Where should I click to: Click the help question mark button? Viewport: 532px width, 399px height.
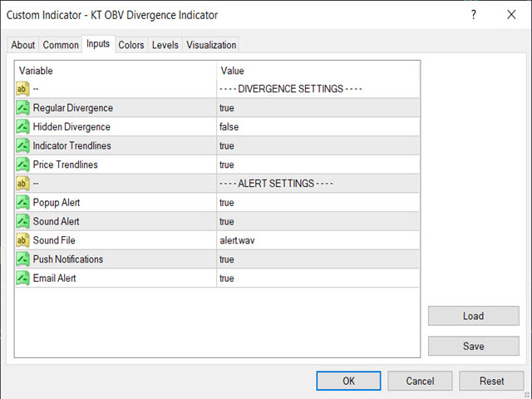click(x=474, y=15)
